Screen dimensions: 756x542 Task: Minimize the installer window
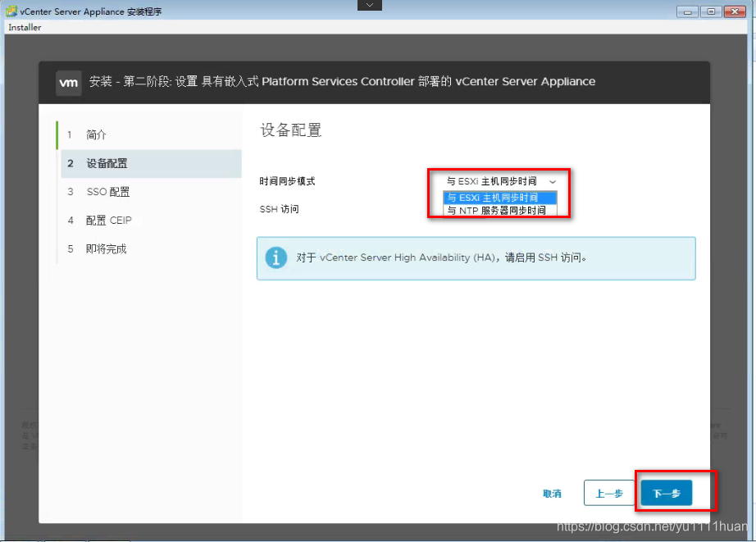(x=688, y=11)
